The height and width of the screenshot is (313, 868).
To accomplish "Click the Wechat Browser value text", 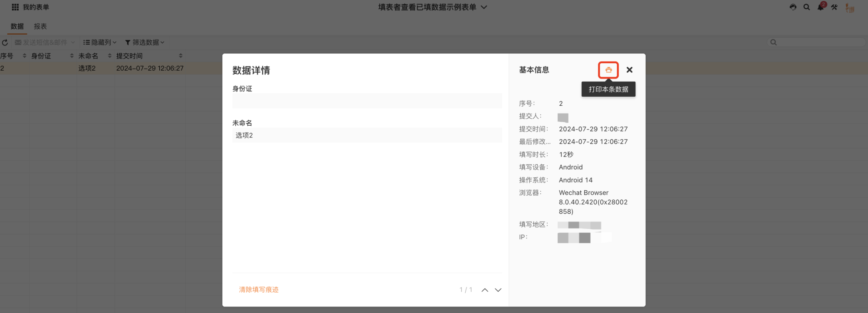I will click(x=593, y=202).
